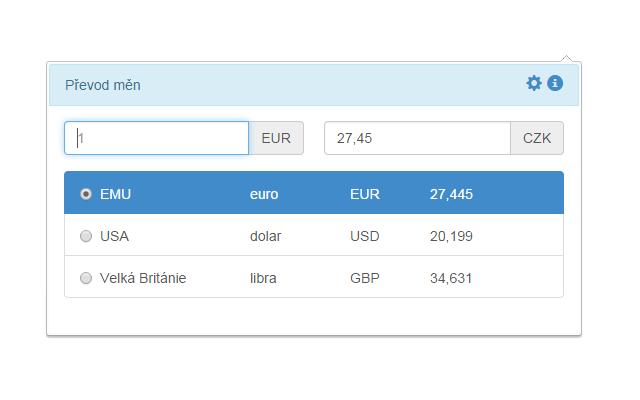Click the euro currency name

(x=264, y=193)
